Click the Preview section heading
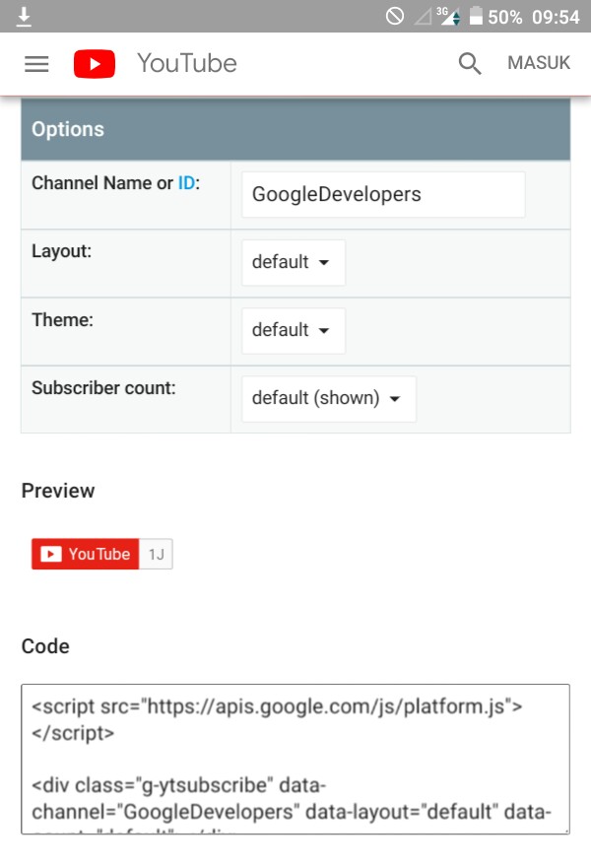The width and height of the screenshot is (591, 868). [x=57, y=491]
